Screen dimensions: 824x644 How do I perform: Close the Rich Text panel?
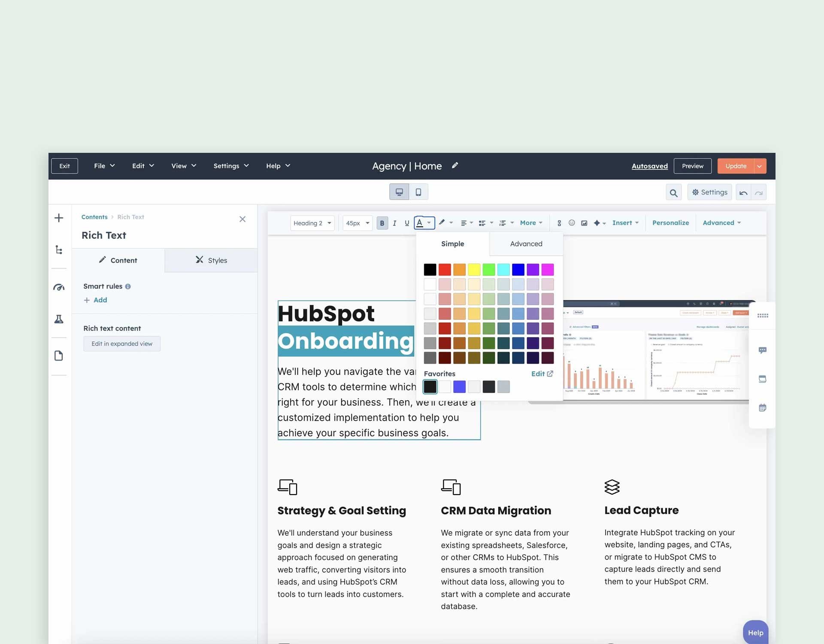click(242, 219)
